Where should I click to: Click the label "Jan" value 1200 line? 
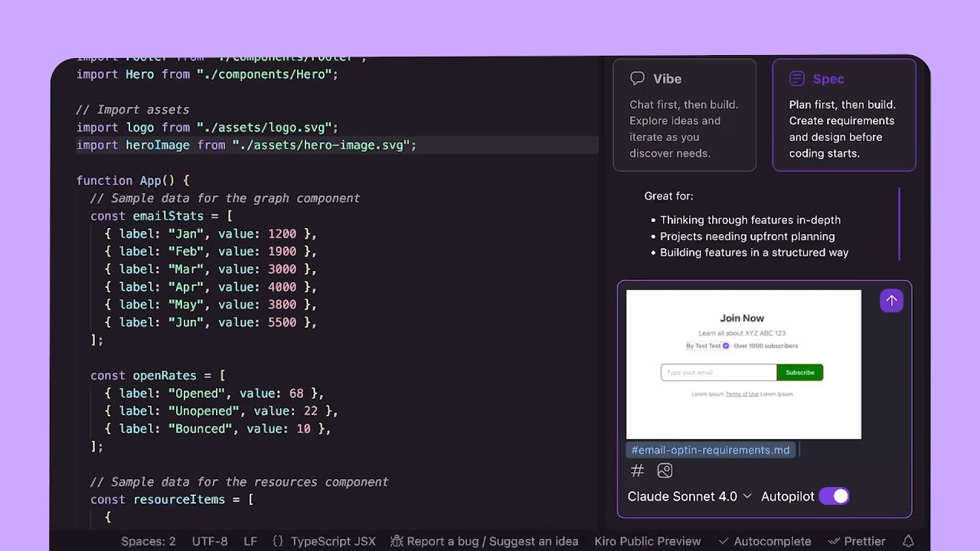(x=211, y=233)
